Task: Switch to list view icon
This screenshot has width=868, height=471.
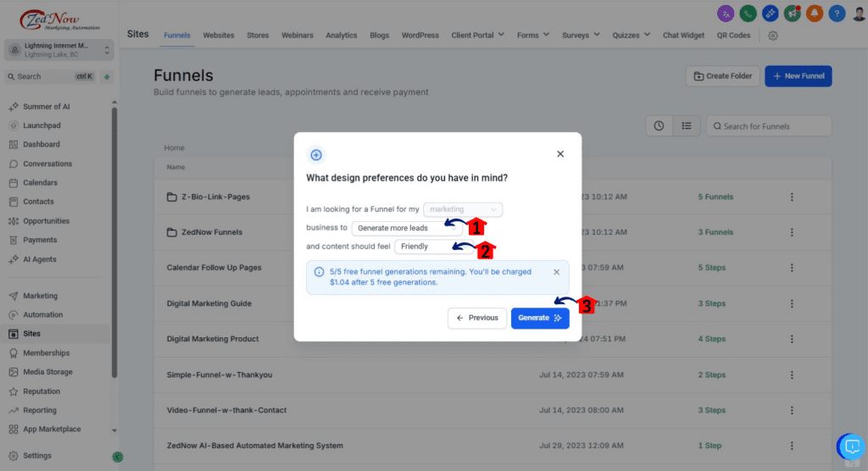Action: click(687, 126)
